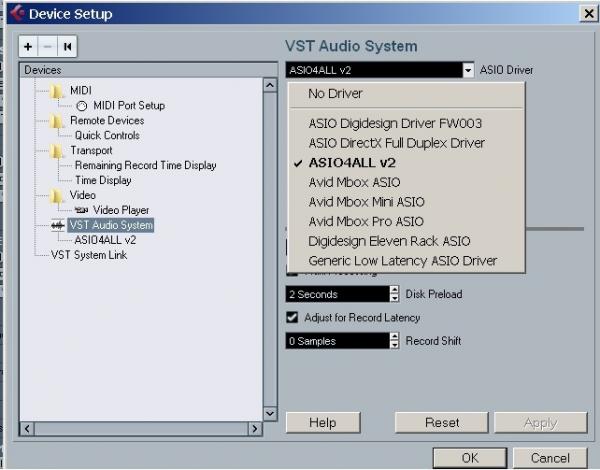
Task: Select Video Player tree item
Action: [121, 210]
